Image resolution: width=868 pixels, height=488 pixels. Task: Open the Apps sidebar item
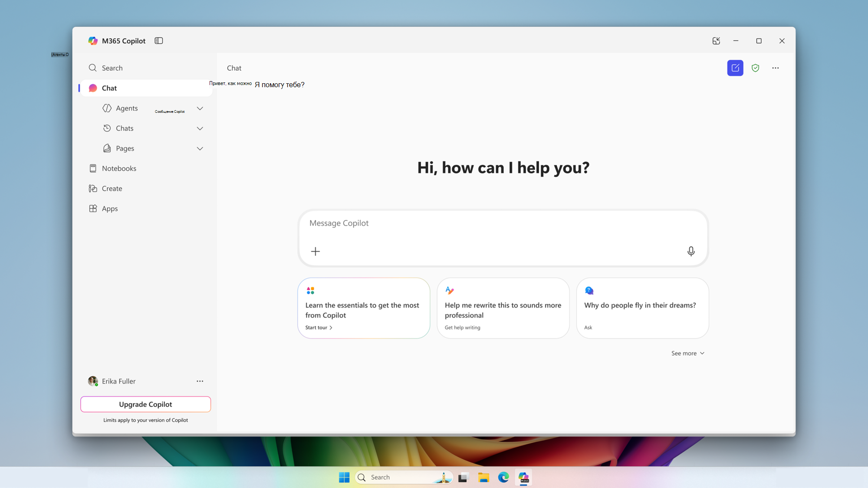pos(110,209)
